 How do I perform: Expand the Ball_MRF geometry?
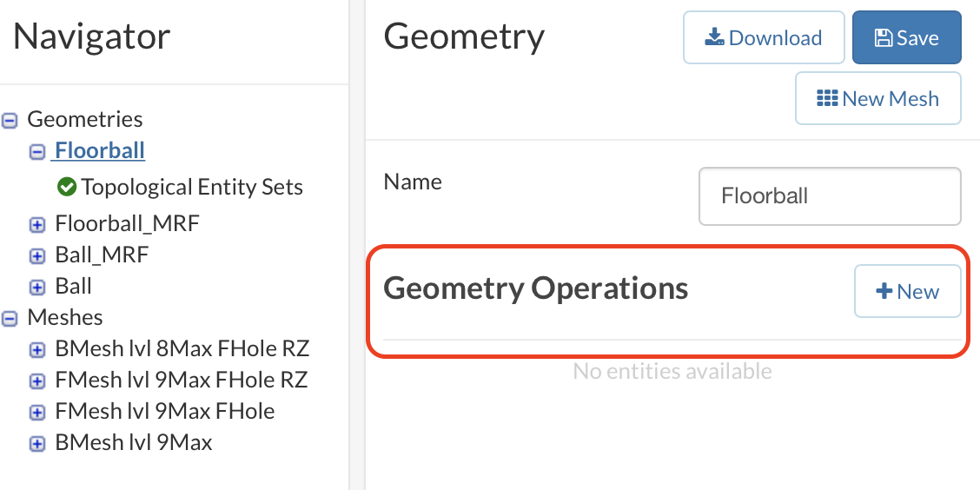click(x=37, y=255)
